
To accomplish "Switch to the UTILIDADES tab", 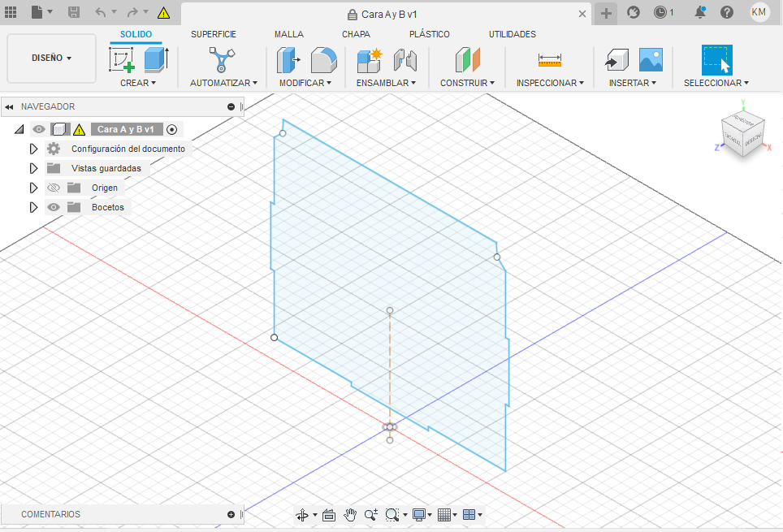I will point(513,34).
